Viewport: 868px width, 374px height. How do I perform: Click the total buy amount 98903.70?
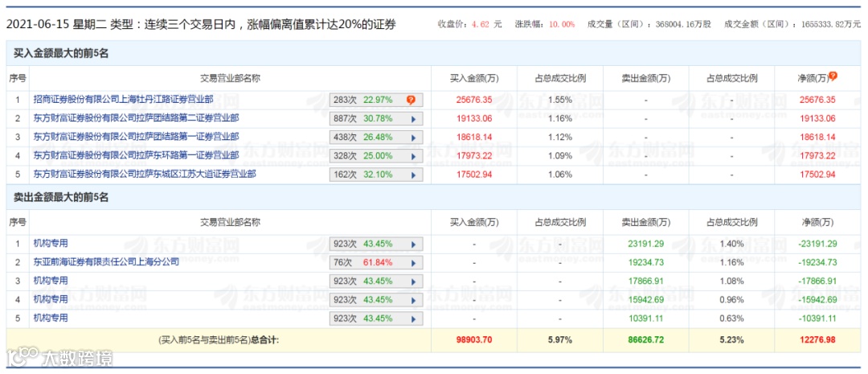click(x=474, y=339)
